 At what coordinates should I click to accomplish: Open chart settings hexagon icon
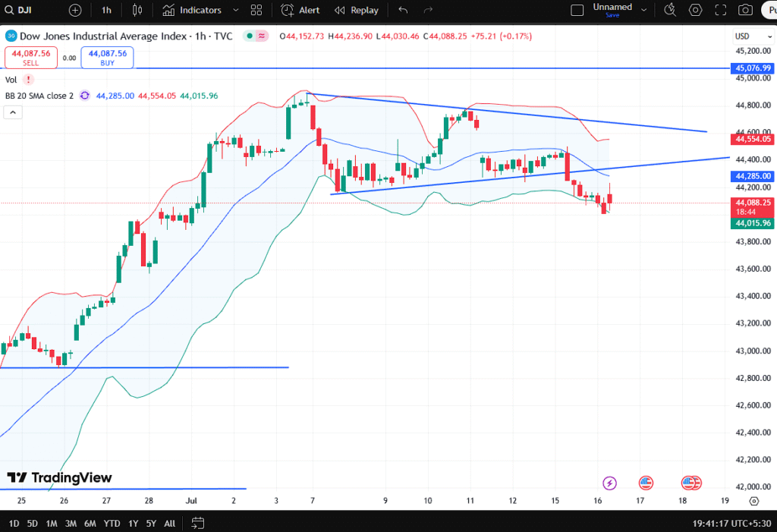[695, 10]
